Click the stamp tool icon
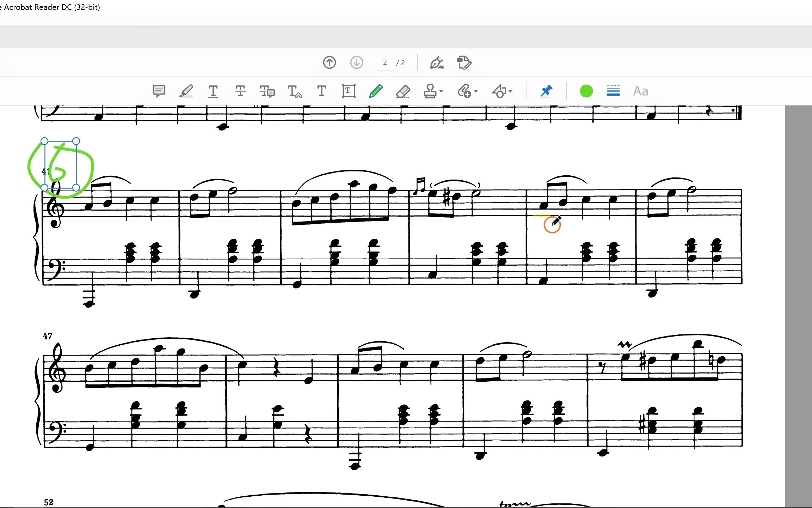 tap(430, 91)
